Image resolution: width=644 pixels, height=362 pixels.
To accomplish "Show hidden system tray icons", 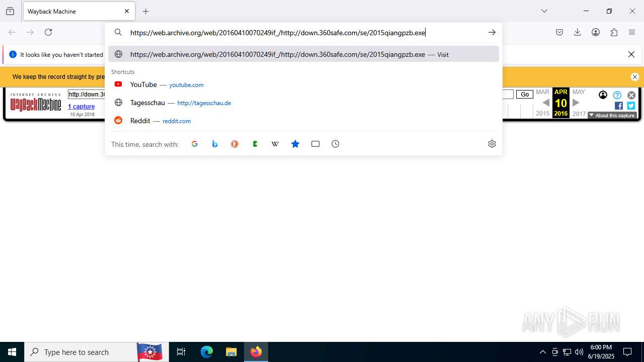I will 542,352.
